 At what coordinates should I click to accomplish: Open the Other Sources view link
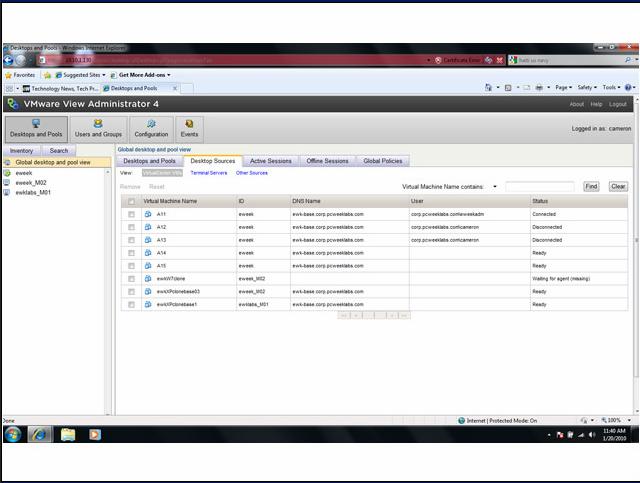252,173
